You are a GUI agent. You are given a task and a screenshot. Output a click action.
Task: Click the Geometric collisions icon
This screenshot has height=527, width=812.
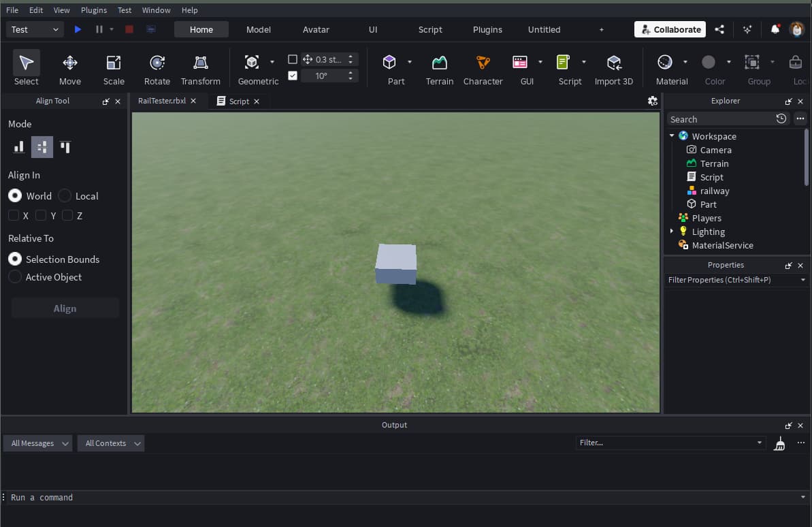point(252,62)
